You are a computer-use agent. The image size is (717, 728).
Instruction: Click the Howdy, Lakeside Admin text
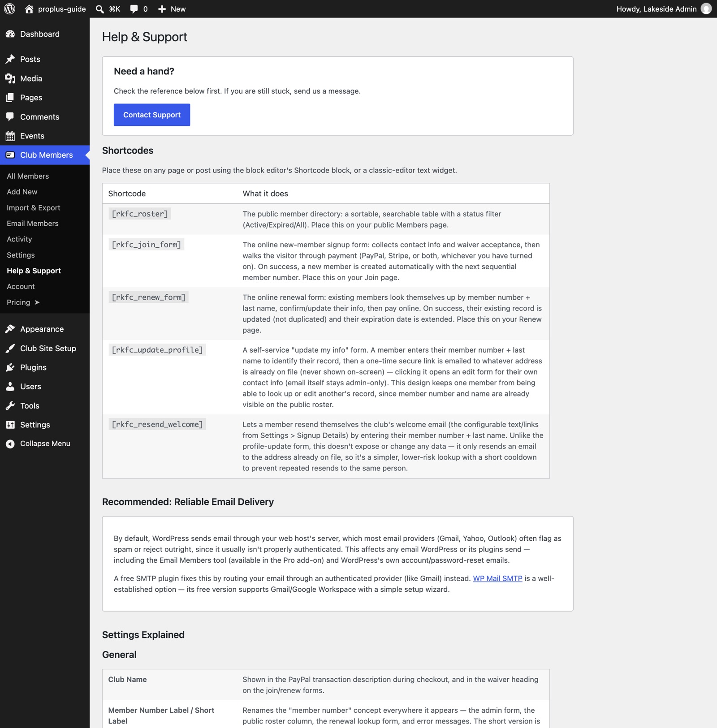657,9
